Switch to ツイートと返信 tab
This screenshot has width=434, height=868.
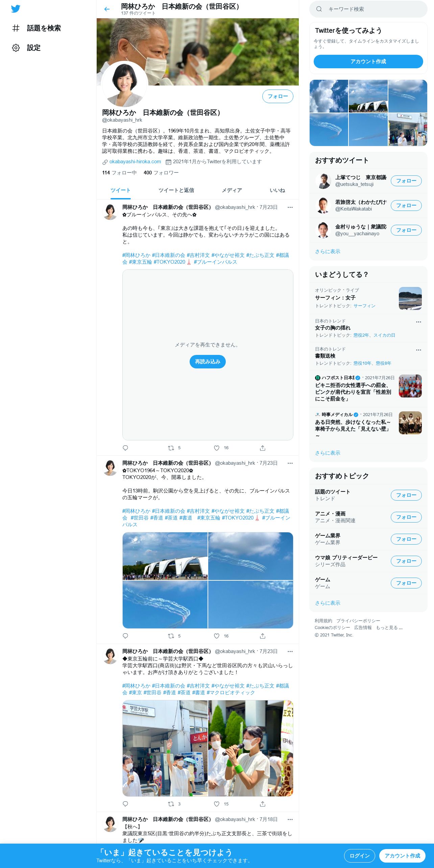[x=176, y=190]
